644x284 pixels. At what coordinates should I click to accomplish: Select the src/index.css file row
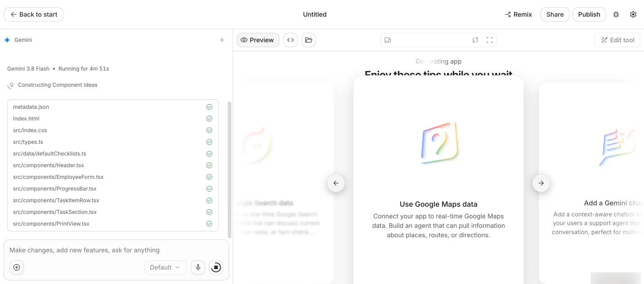(113, 130)
